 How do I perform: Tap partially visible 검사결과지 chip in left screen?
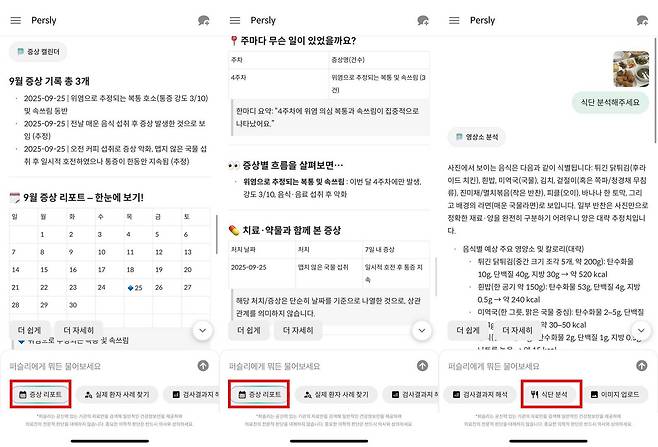point(192,395)
